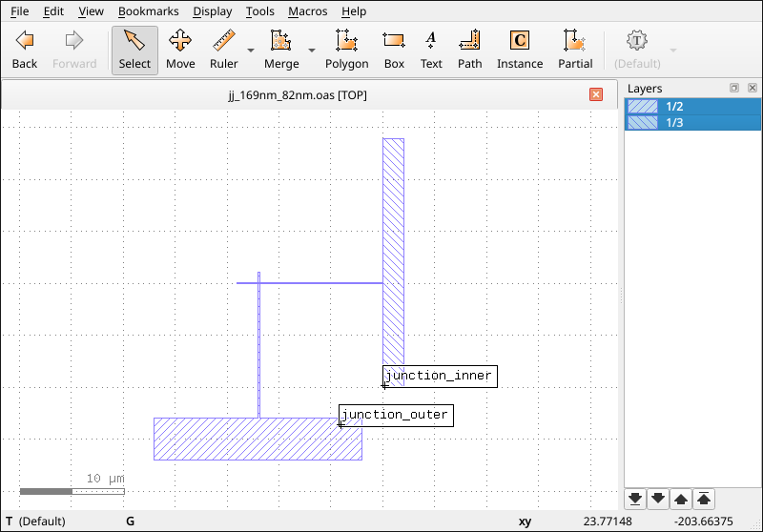
Task: Close the jj_169nm_82nm.oas tab
Action: click(x=596, y=94)
